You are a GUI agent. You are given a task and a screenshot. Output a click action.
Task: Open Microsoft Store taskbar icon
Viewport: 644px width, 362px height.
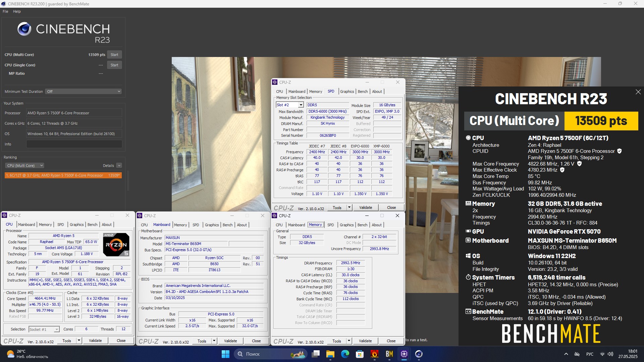360,354
